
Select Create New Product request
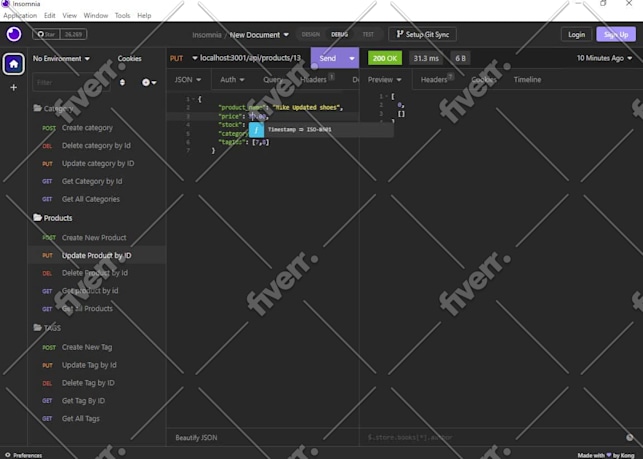pos(96,237)
